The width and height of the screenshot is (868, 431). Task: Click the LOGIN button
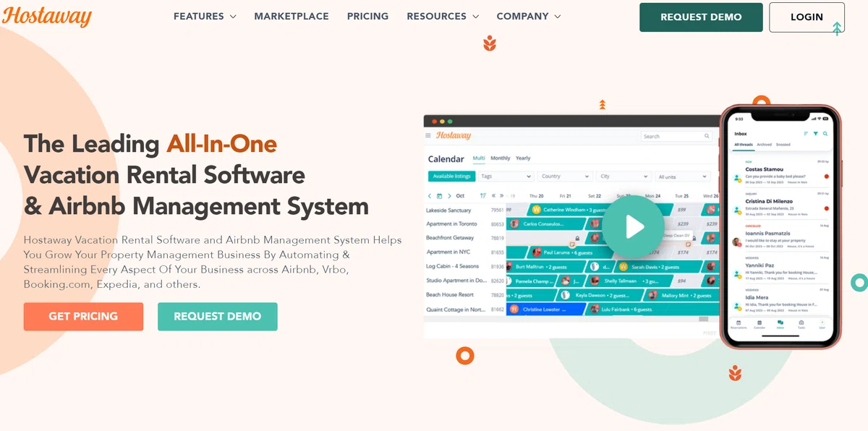coord(807,17)
